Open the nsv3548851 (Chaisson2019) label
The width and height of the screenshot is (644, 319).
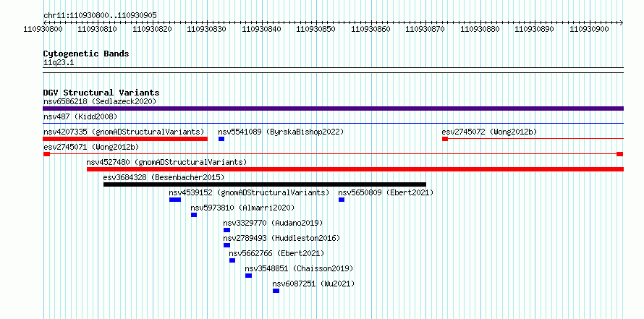[x=299, y=268]
